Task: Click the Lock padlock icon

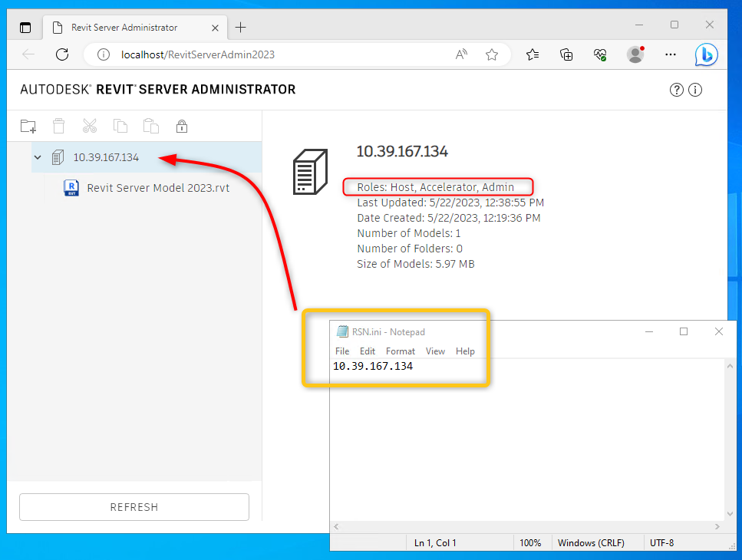Action: [182, 127]
